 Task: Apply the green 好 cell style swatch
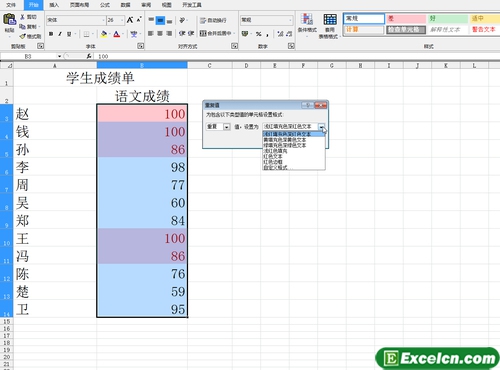tap(447, 19)
